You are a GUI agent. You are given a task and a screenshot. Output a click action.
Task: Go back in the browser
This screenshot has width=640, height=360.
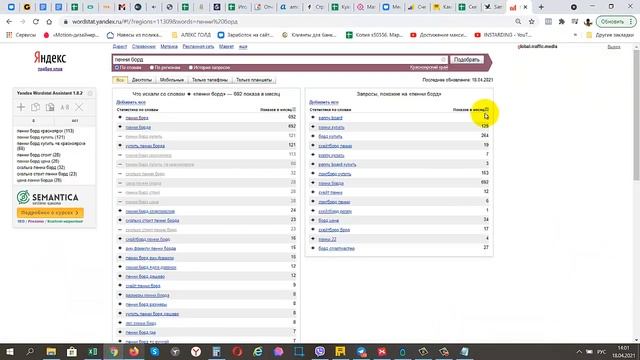9,22
